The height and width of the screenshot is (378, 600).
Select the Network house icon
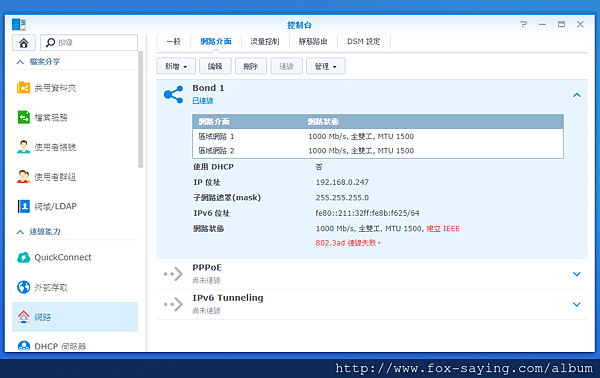click(23, 317)
